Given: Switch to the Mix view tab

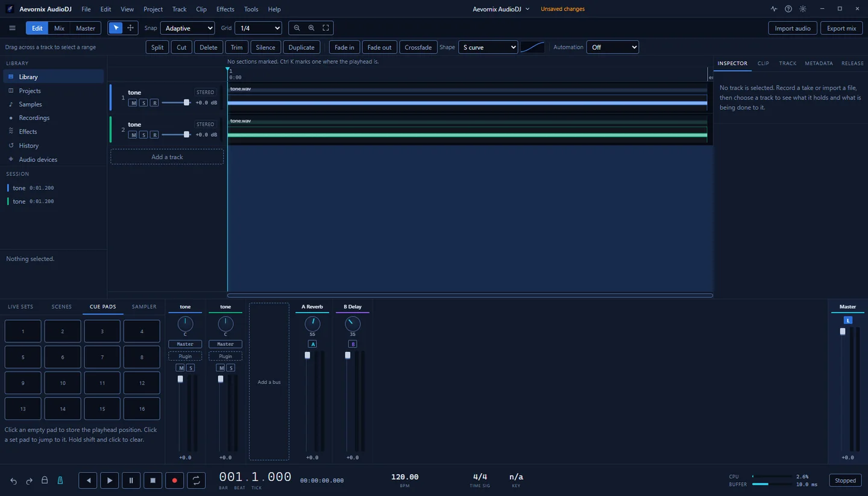Looking at the screenshot, I should pyautogui.click(x=59, y=28).
